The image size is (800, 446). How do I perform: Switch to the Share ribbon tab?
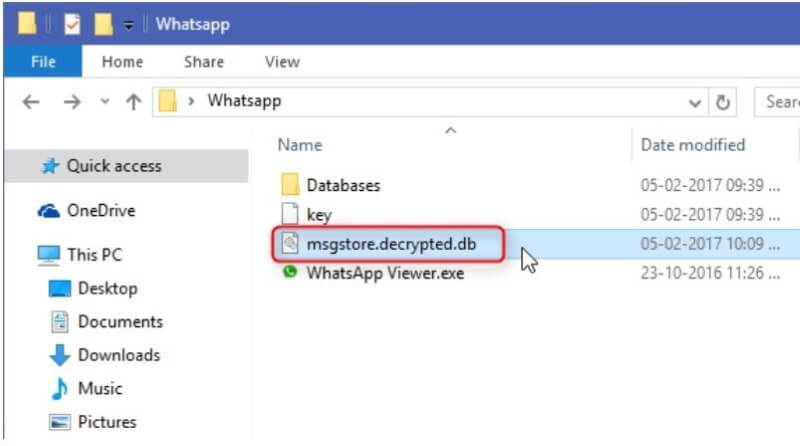tap(203, 62)
